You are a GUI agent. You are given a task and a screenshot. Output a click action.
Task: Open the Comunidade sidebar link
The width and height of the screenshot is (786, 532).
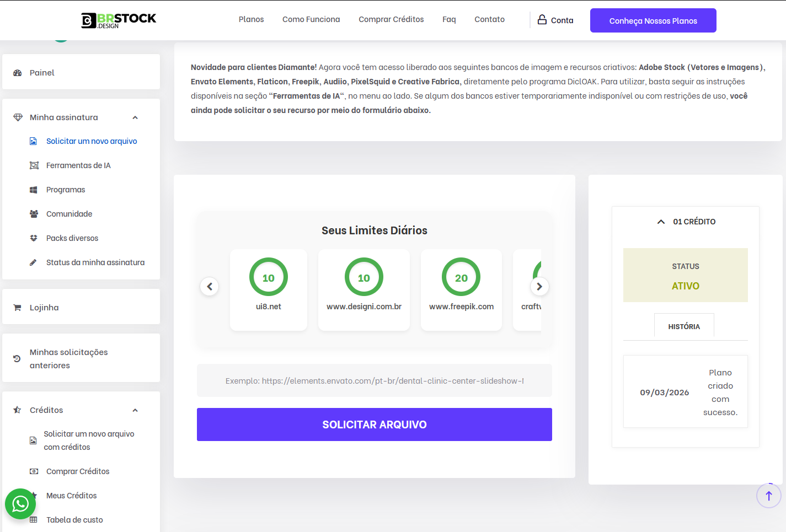click(x=69, y=214)
